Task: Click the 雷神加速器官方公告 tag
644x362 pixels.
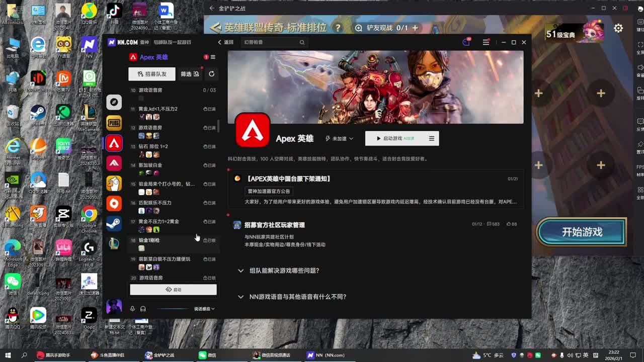Action: (269, 191)
